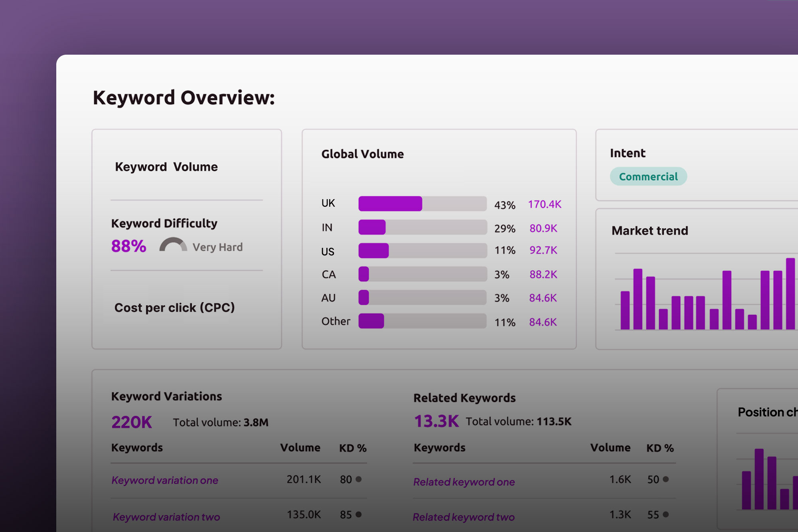
Task: Open the Keyword variation two link
Action: coord(166,517)
